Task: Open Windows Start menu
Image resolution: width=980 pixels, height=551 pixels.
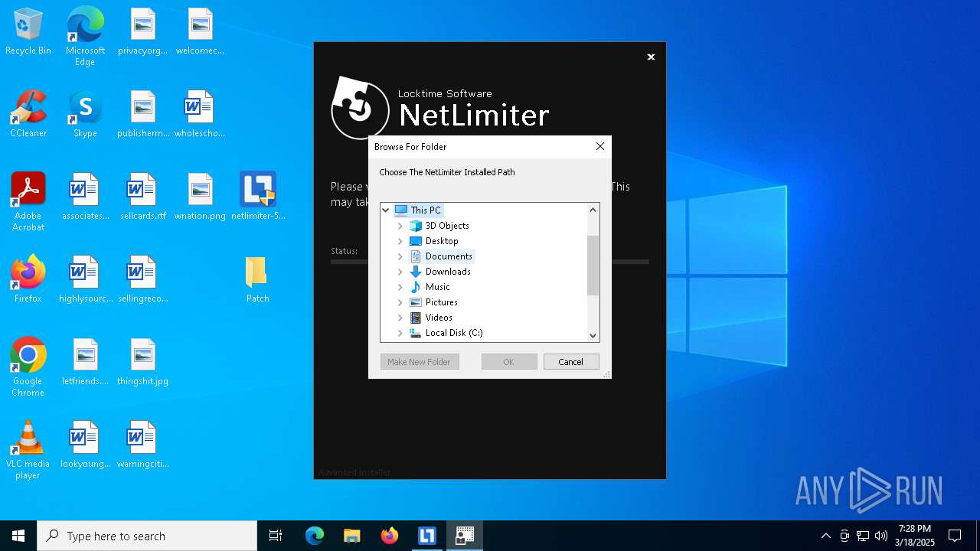Action: click(18, 536)
